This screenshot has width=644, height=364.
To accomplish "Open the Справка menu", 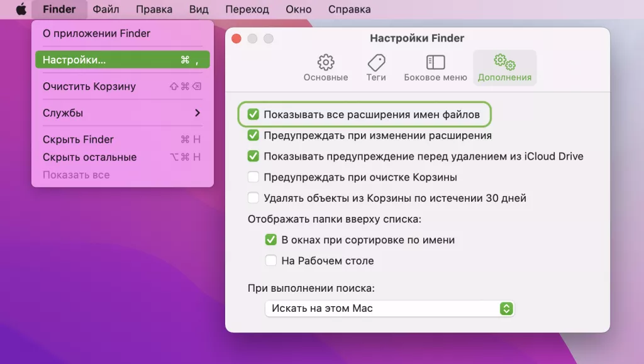I will pos(349,9).
